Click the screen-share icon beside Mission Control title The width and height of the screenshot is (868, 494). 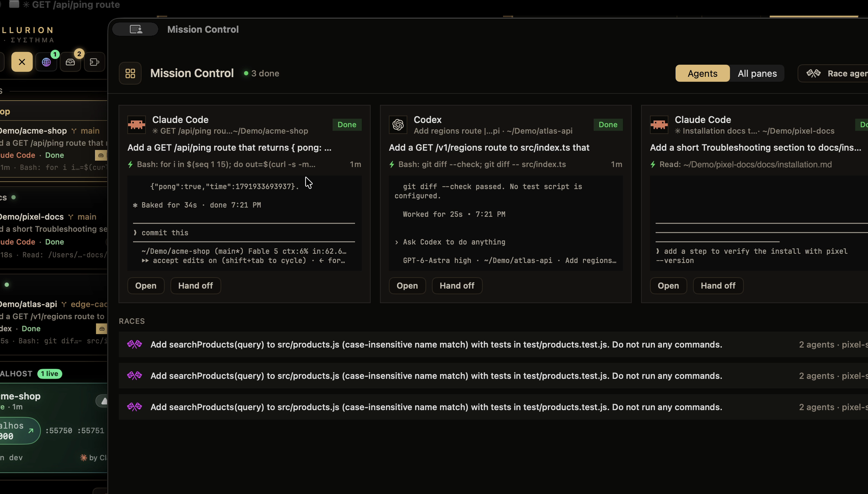pyautogui.click(x=136, y=29)
